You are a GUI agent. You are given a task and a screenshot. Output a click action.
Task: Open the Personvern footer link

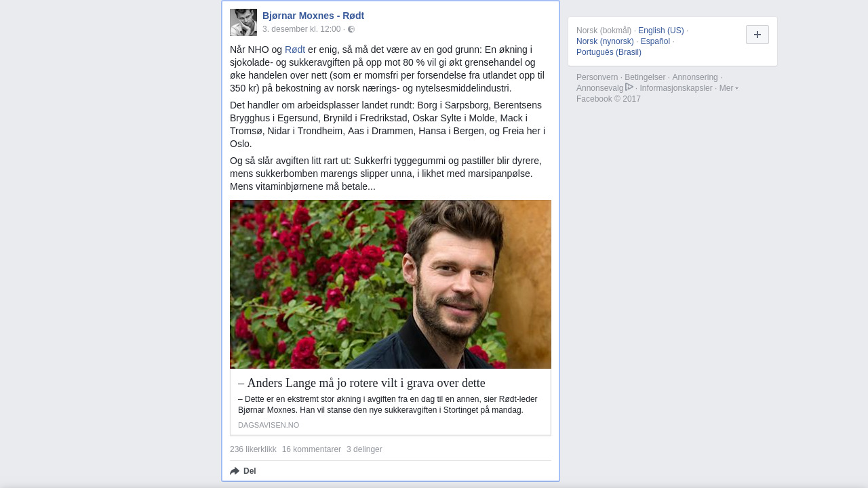tap(597, 77)
